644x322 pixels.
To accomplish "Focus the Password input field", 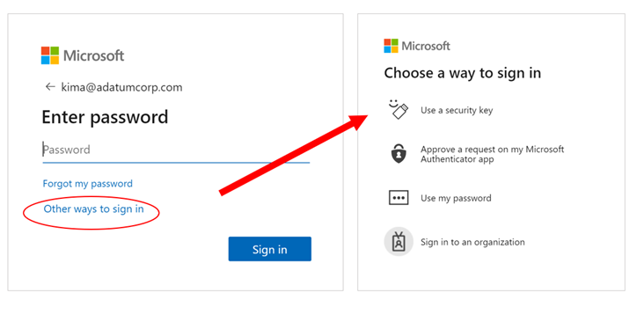I will coord(176,150).
